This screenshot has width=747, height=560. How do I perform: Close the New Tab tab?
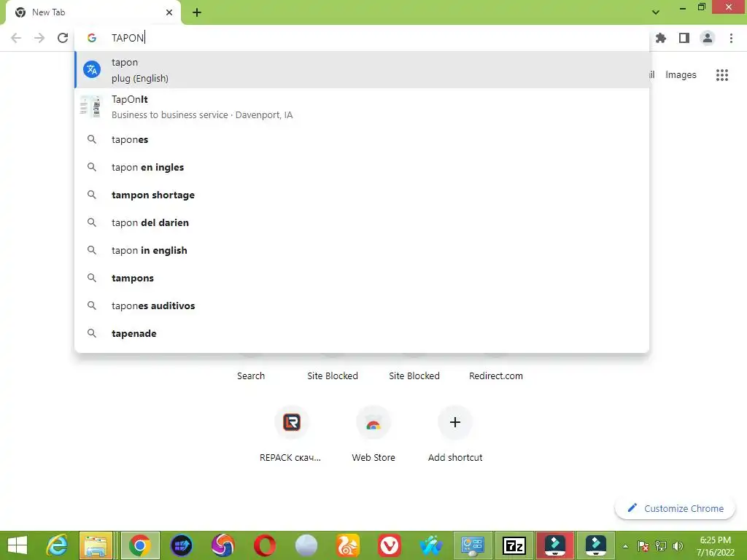click(x=169, y=12)
